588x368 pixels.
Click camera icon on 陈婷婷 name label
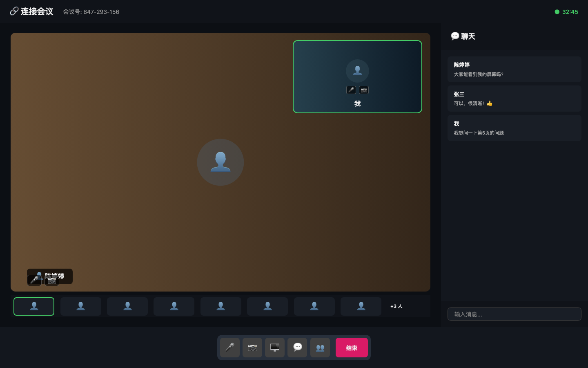[52, 281]
